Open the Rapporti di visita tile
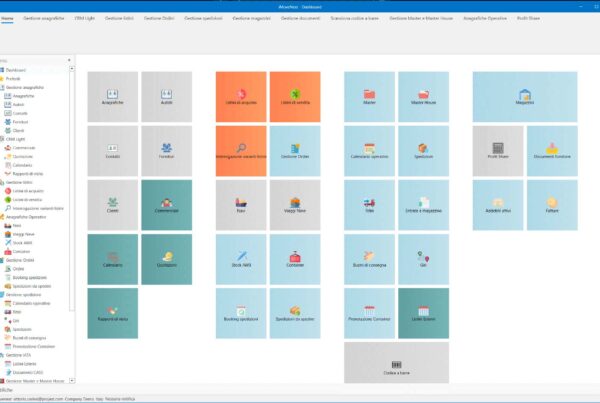This screenshot has width=600, height=403. [112, 313]
